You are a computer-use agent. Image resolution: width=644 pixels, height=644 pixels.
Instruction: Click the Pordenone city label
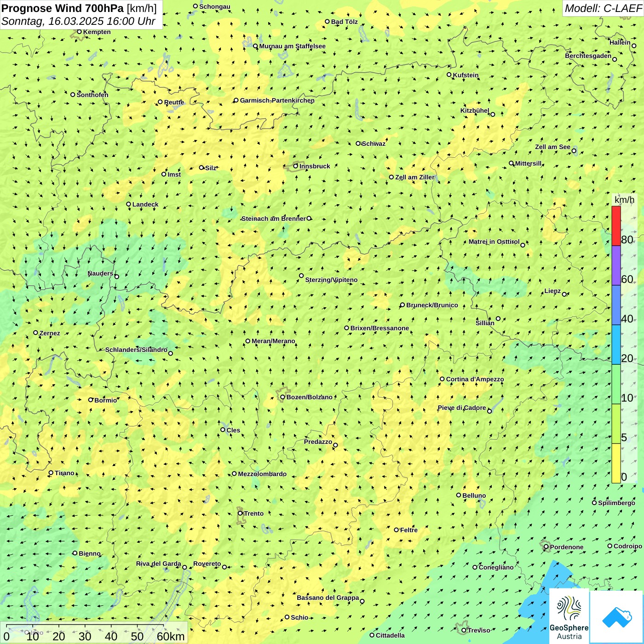pos(567,547)
